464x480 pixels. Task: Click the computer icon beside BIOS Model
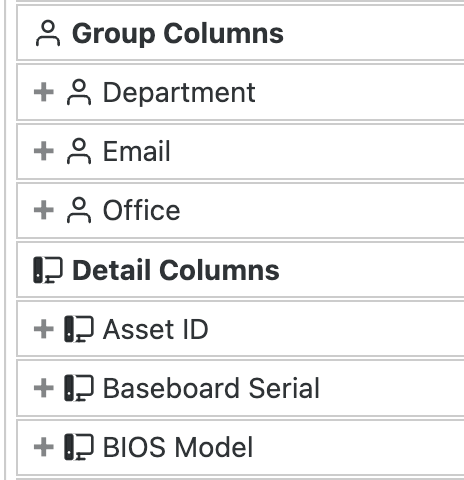coord(79,447)
